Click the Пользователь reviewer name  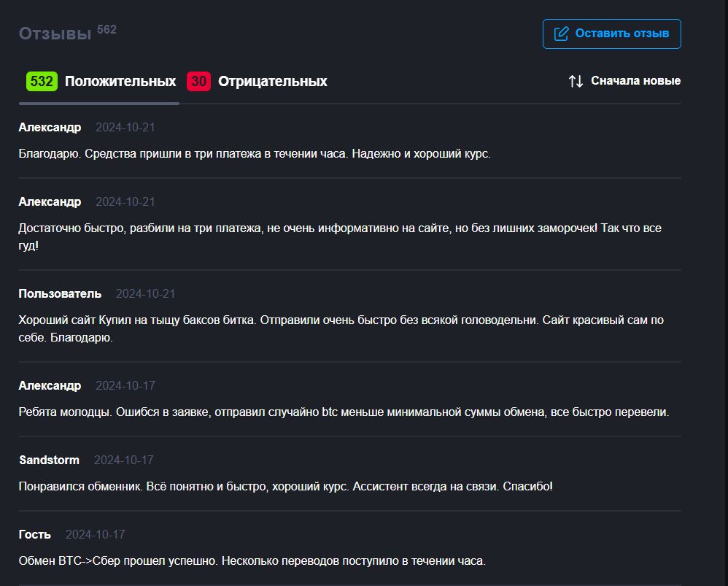[60, 293]
